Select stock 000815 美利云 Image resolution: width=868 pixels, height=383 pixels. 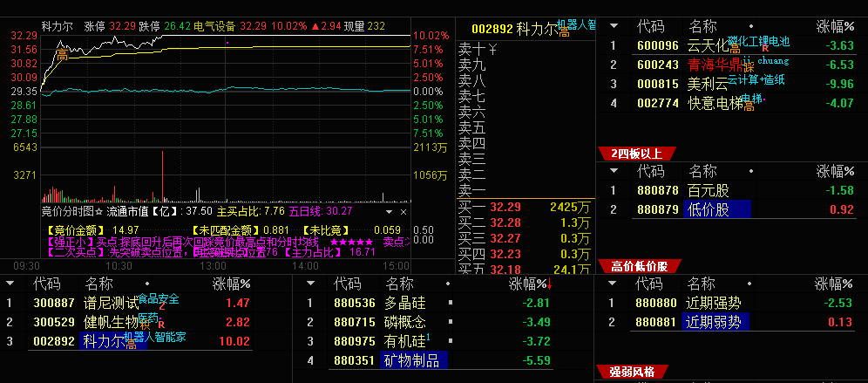tap(733, 85)
